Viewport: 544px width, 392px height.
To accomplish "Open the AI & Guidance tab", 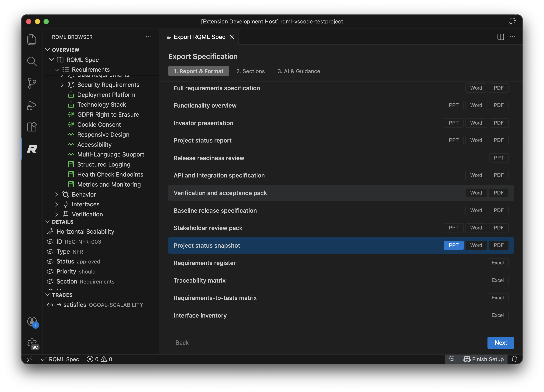I will click(299, 71).
